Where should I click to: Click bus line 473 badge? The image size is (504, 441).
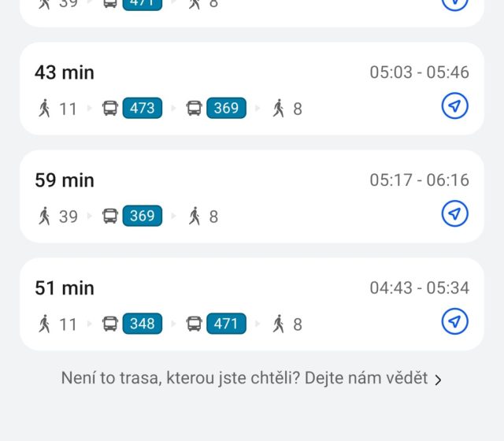[x=143, y=108]
